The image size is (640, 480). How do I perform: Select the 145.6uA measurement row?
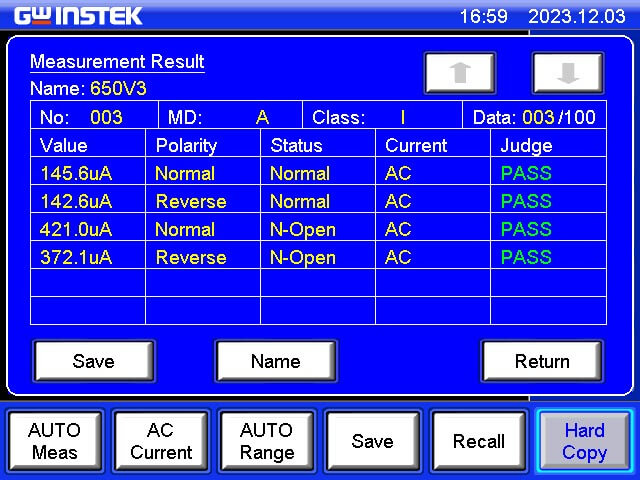click(317, 173)
